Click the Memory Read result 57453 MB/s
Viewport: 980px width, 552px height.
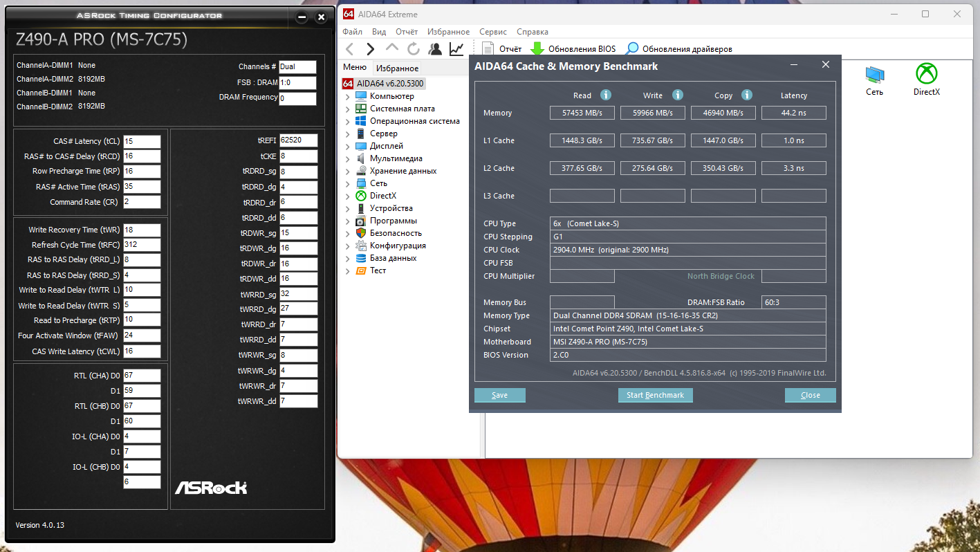582,113
